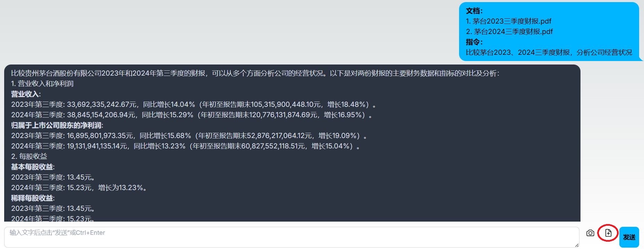Click the 2024 revenue line with 38,845,154,206.94元

(x=192, y=115)
